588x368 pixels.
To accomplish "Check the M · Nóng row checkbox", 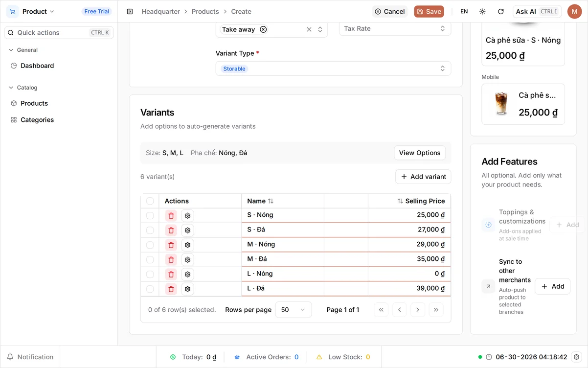I will pyautogui.click(x=150, y=245).
